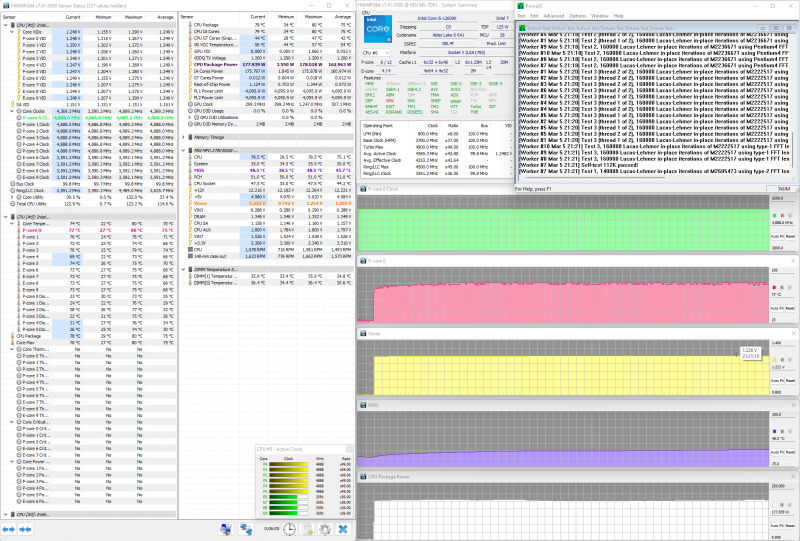The width and height of the screenshot is (800, 541).
Task: Open the Advanced menu in Prime95
Action: pos(554,16)
